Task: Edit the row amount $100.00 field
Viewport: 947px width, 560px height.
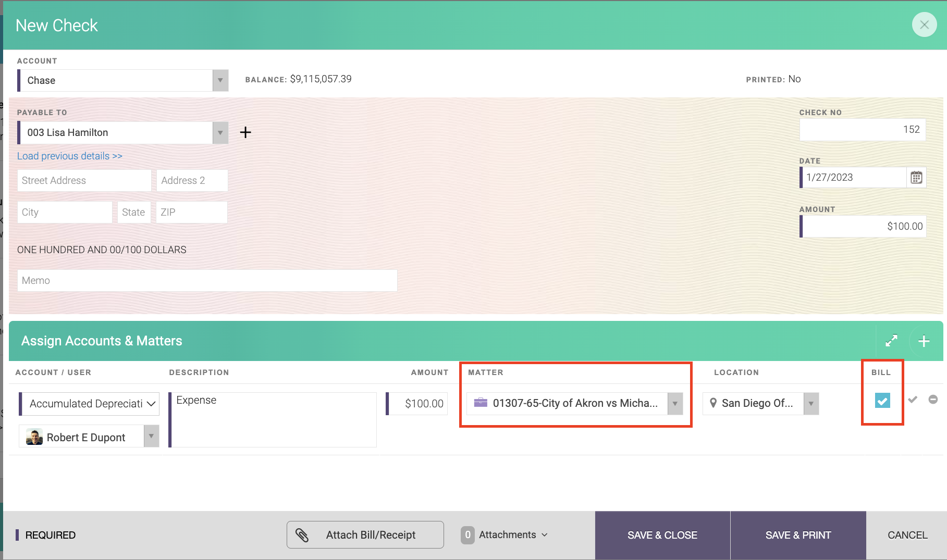Action: point(417,404)
